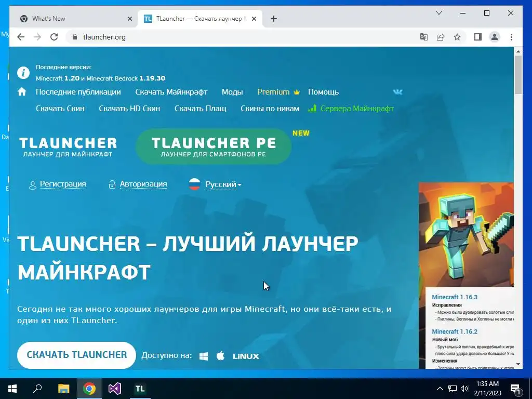Click the taskbar clock and date

point(487,389)
